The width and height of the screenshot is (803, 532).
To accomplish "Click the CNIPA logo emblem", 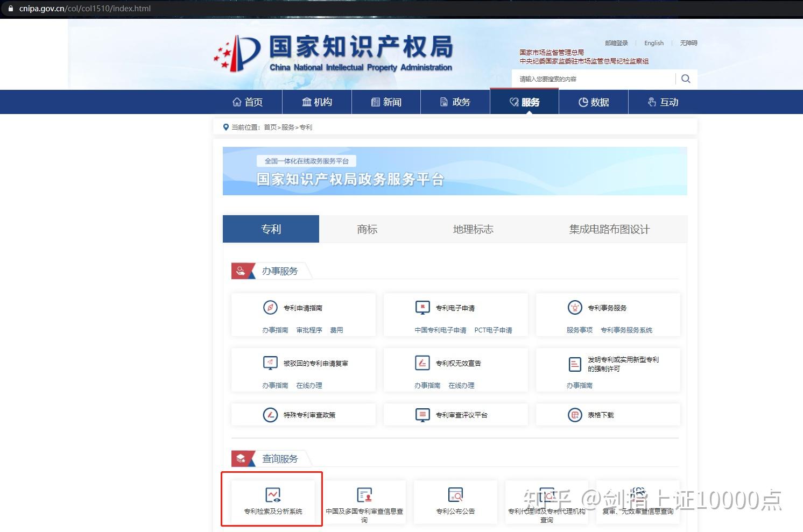I will click(237, 54).
